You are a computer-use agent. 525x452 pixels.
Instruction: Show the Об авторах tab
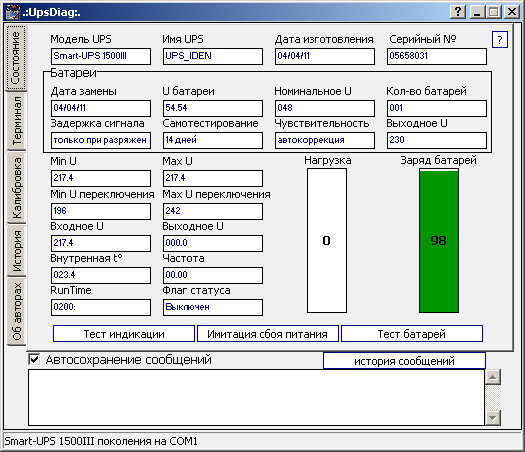click(16, 311)
